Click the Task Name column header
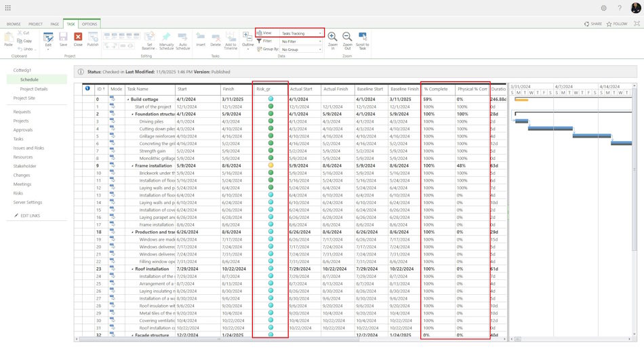 tap(150, 89)
